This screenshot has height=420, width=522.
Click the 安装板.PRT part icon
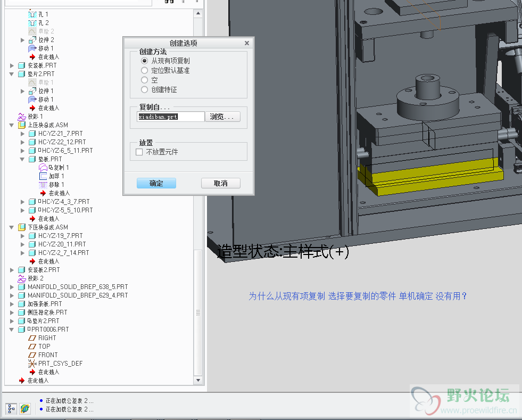pos(22,65)
